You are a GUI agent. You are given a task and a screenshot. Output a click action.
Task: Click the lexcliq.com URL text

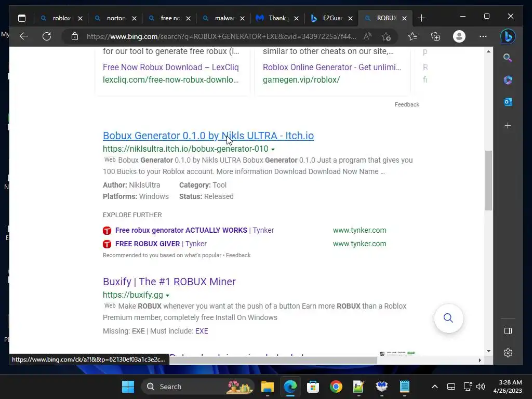coord(170,79)
